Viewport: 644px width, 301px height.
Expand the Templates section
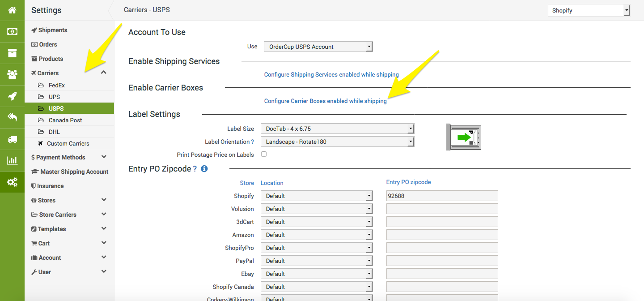coord(104,228)
